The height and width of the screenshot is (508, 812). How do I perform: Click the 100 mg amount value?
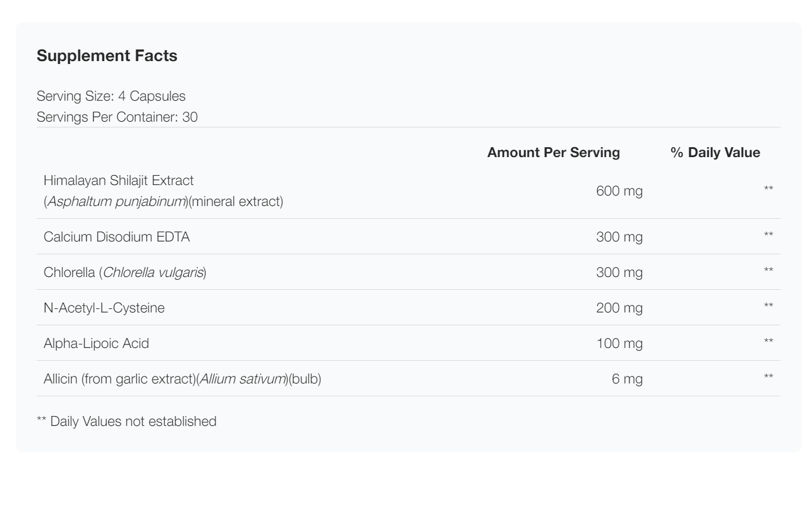[x=619, y=343]
